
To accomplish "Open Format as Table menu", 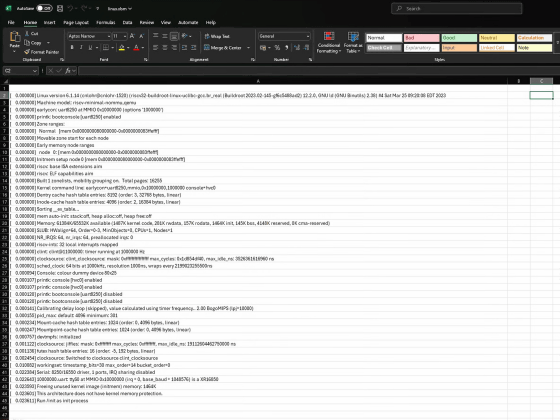I will [x=353, y=42].
